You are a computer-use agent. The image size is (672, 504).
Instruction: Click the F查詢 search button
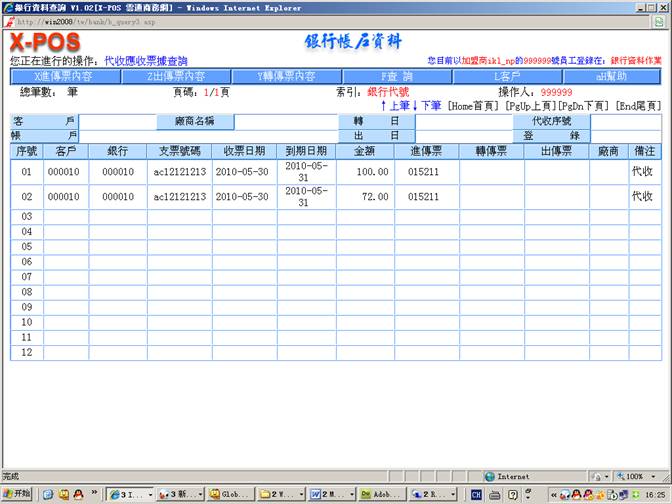pyautogui.click(x=396, y=76)
